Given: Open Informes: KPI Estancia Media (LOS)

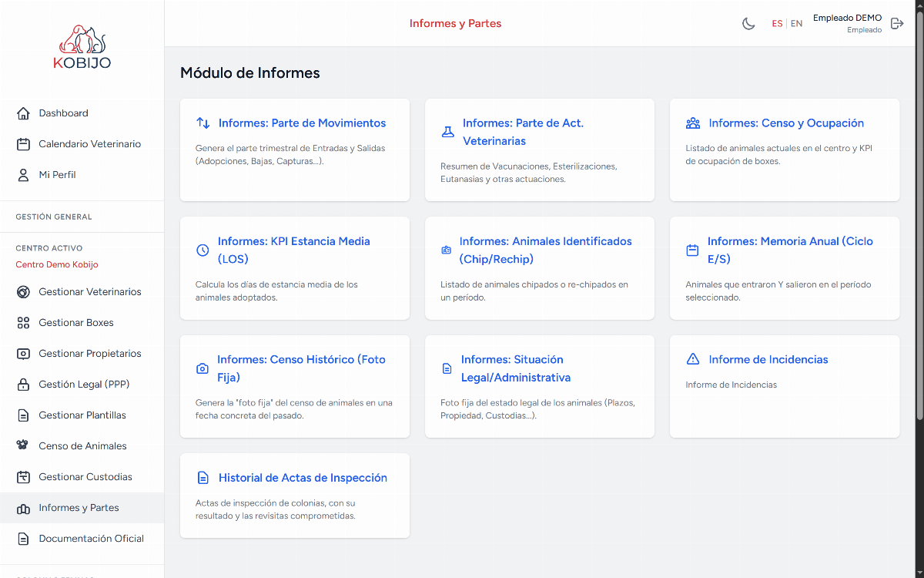Looking at the screenshot, I should [293, 250].
